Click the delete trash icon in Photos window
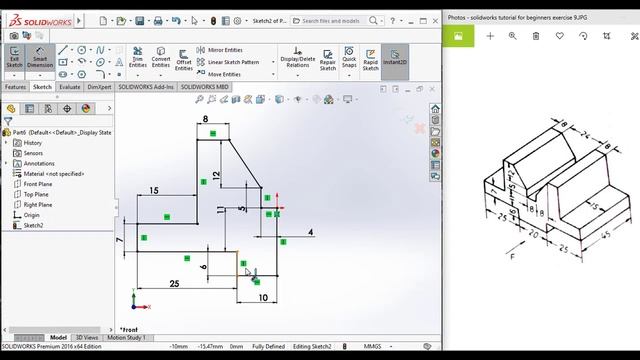This screenshot has width=640, height=360. tap(536, 36)
